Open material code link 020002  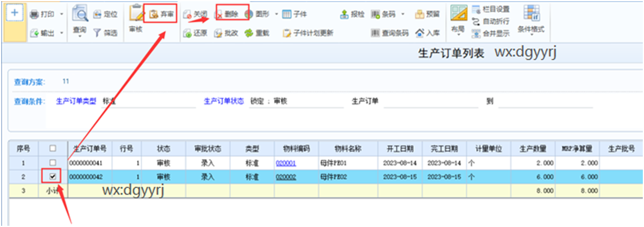(286, 177)
